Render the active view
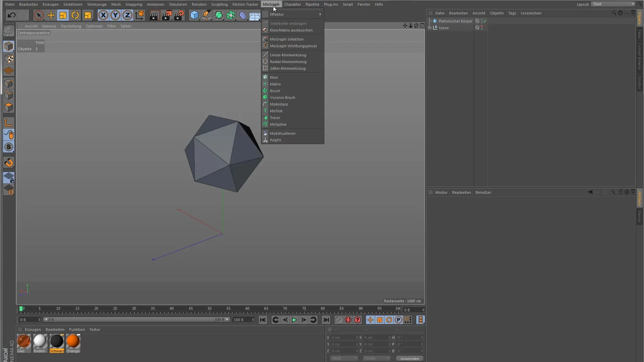This screenshot has width=644, height=362. click(154, 15)
